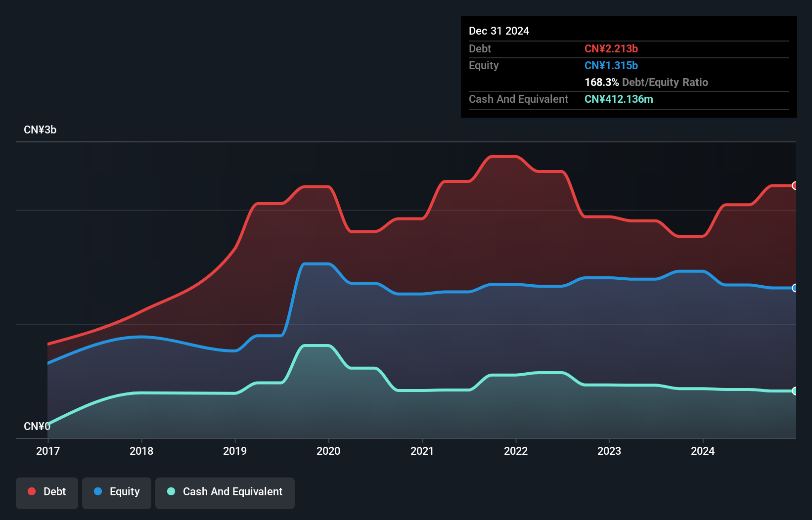Click the teal Cash endpoint marker

click(795, 391)
